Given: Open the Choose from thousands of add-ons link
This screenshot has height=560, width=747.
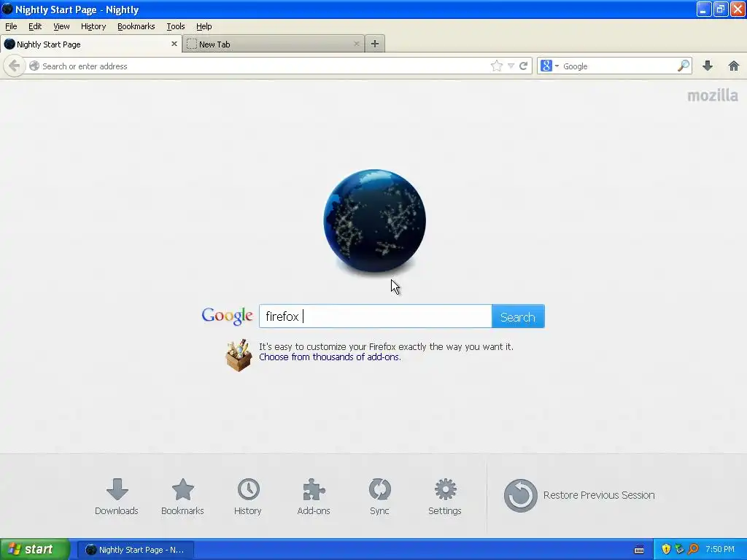Looking at the screenshot, I should [x=330, y=357].
